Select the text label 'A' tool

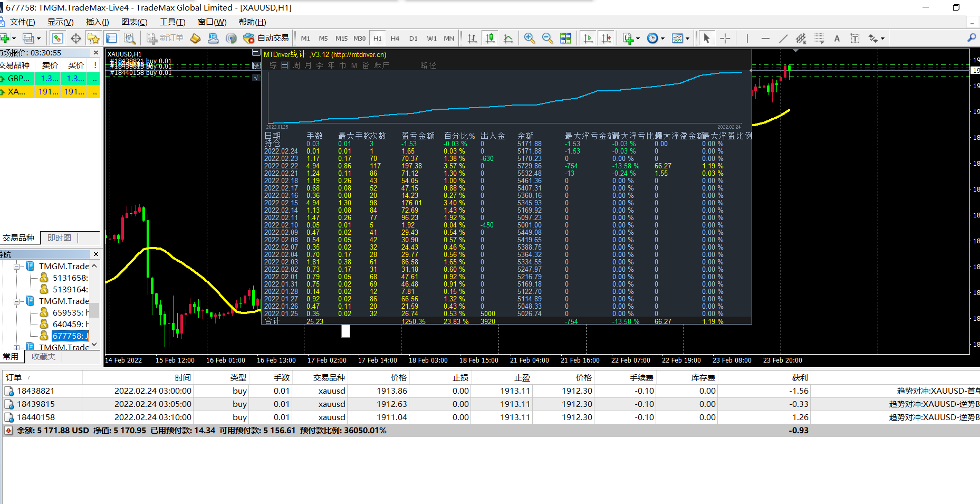point(837,38)
